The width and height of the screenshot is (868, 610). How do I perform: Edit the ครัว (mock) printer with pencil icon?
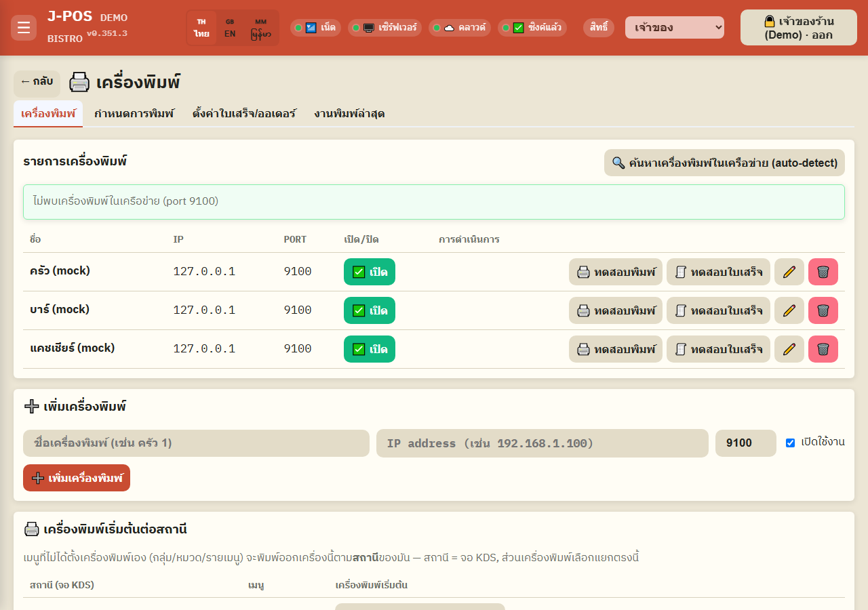pos(789,272)
